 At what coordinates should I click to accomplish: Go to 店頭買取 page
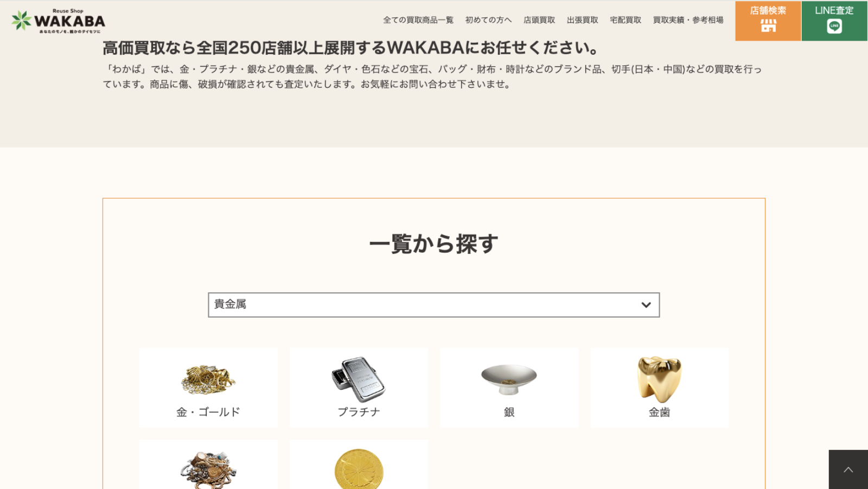tap(539, 20)
